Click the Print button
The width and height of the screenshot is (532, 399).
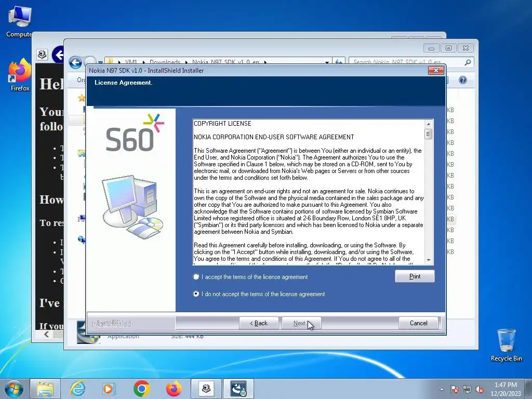(x=415, y=276)
